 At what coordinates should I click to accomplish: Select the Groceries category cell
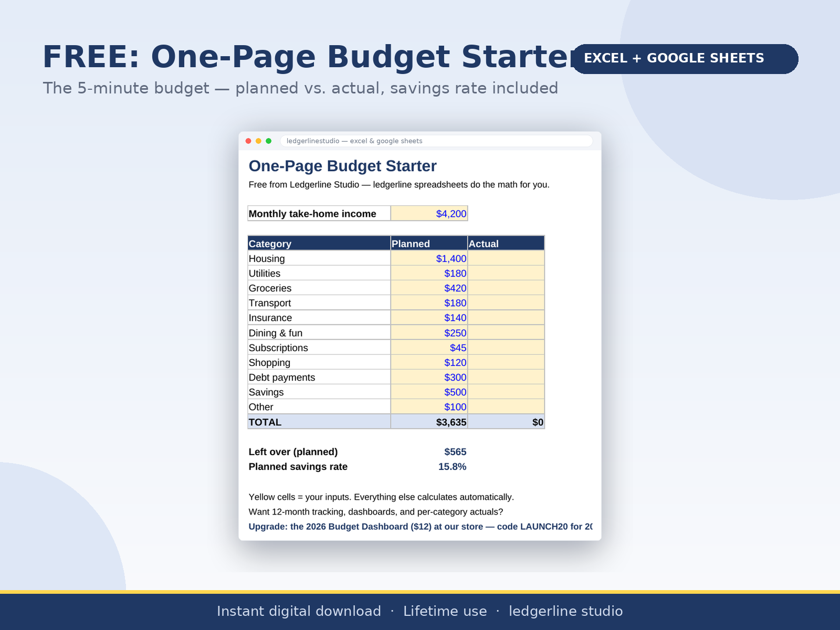[x=319, y=288]
